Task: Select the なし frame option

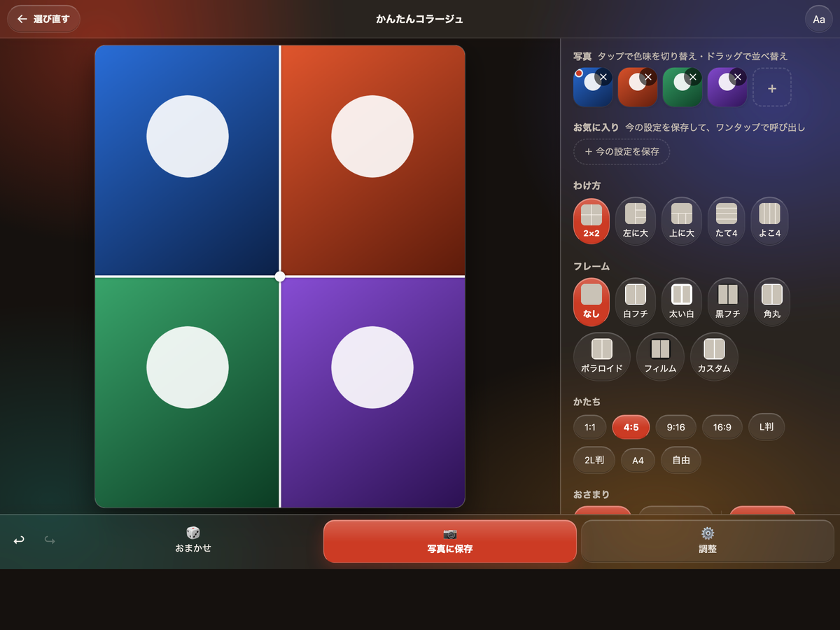Action: click(x=591, y=302)
